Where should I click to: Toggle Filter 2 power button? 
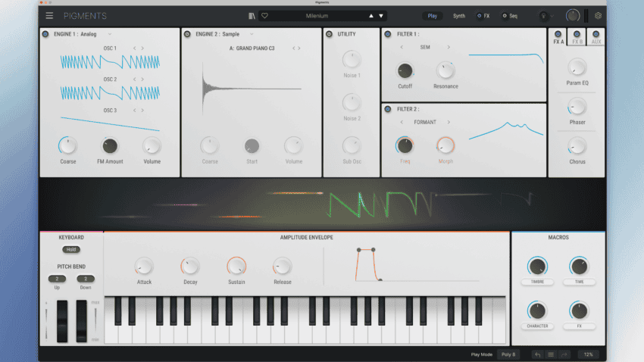coord(388,109)
